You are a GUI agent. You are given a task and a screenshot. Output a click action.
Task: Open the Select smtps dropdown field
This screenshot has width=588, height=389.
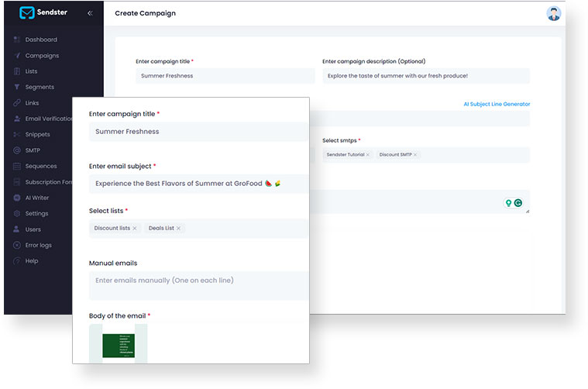coord(426,154)
